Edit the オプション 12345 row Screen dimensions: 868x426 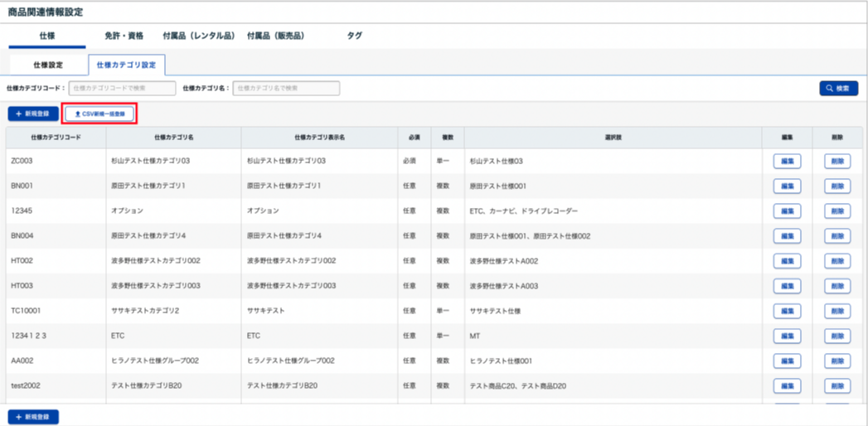pyautogui.click(x=787, y=211)
